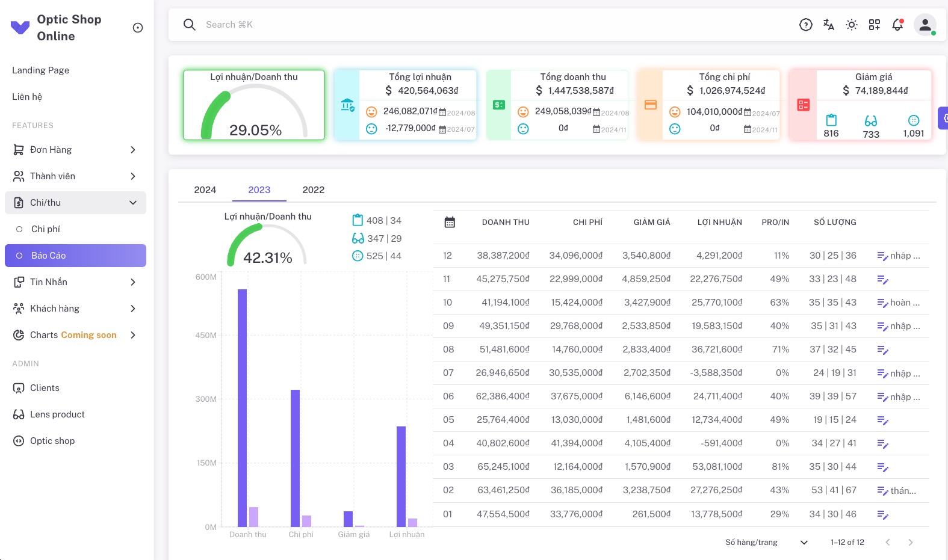Viewport: 948px width, 560px height.
Task: Open the note edit icon for month 12
Action: tap(883, 256)
